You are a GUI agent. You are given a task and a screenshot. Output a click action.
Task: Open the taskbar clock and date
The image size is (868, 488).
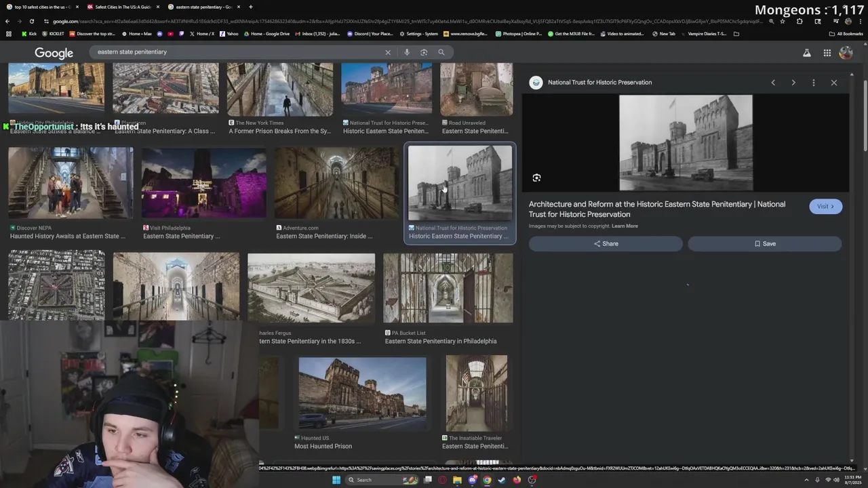pos(852,480)
